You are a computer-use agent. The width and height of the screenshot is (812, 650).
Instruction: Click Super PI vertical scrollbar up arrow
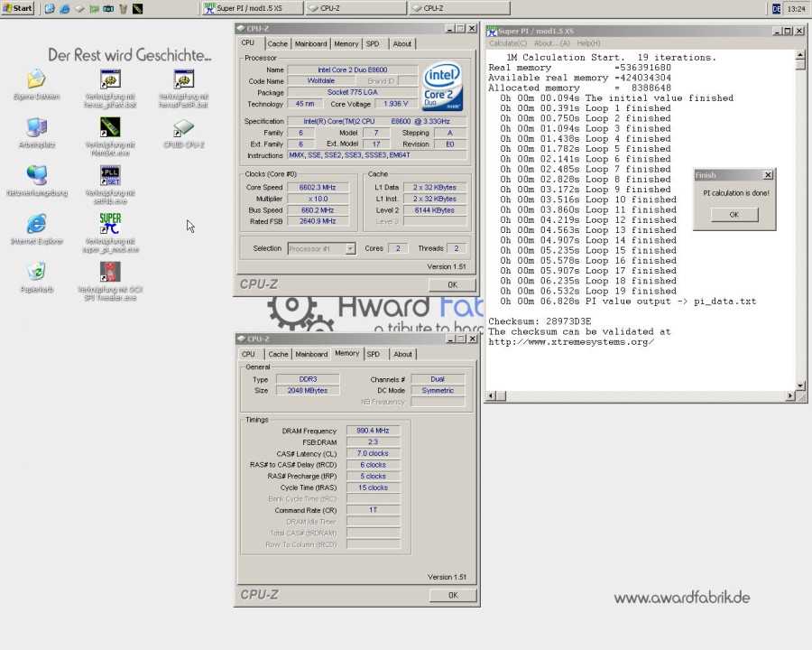pyautogui.click(x=800, y=54)
